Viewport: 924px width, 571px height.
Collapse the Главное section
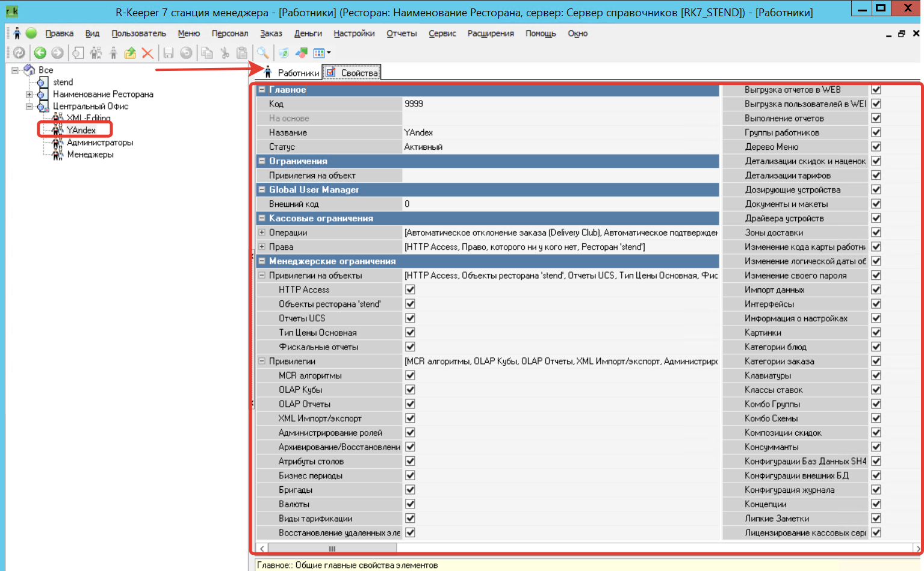[262, 90]
